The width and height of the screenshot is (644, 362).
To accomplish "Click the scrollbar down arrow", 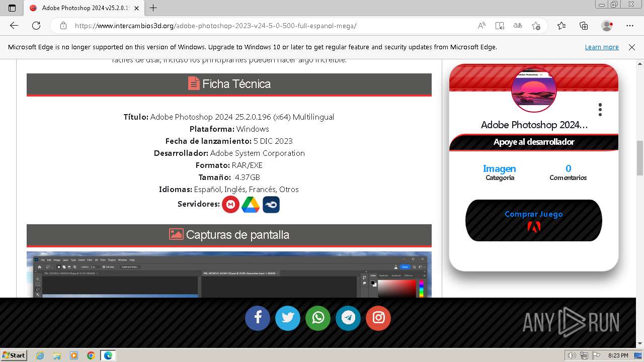I will point(640,344).
